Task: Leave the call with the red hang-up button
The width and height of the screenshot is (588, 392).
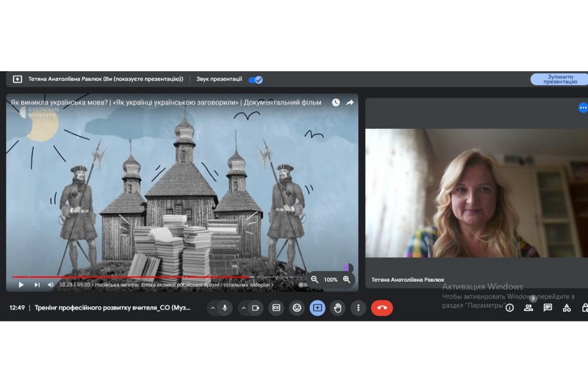Action: (382, 308)
